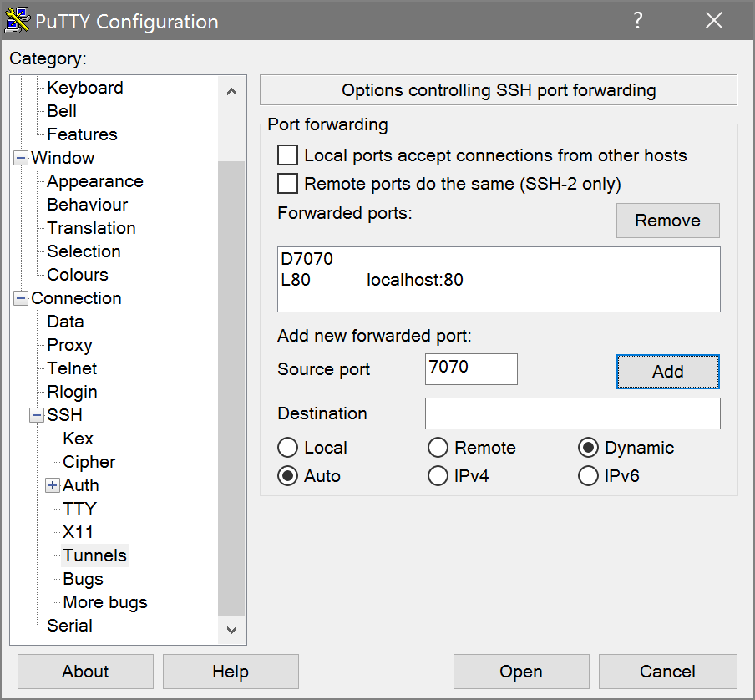The height and width of the screenshot is (700, 755).
Task: Open the More bugs category
Action: pos(105,602)
